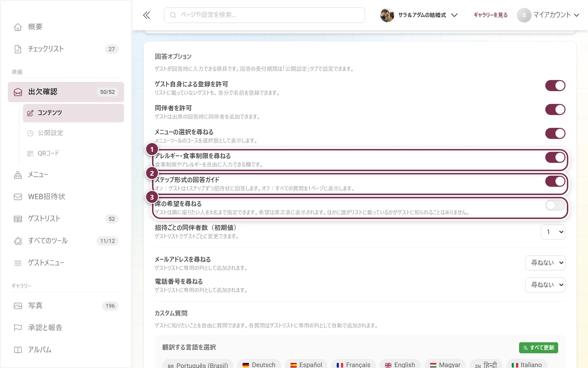Open the ゲストリスト sidebar item
Screen dimensions: 588x368
pyautogui.click(x=66, y=219)
